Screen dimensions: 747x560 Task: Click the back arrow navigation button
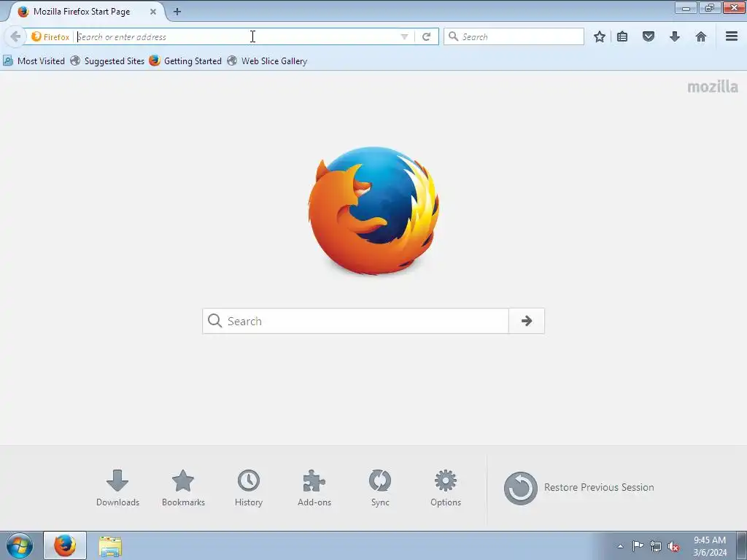pos(15,36)
